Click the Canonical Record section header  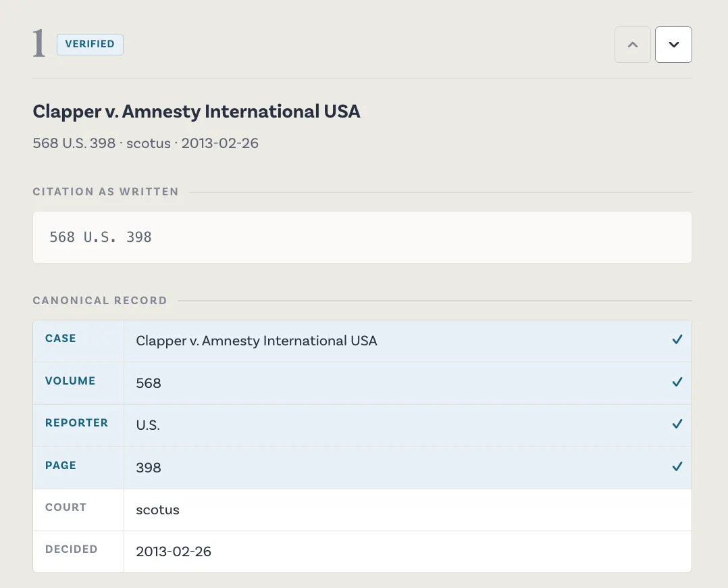pyautogui.click(x=100, y=301)
